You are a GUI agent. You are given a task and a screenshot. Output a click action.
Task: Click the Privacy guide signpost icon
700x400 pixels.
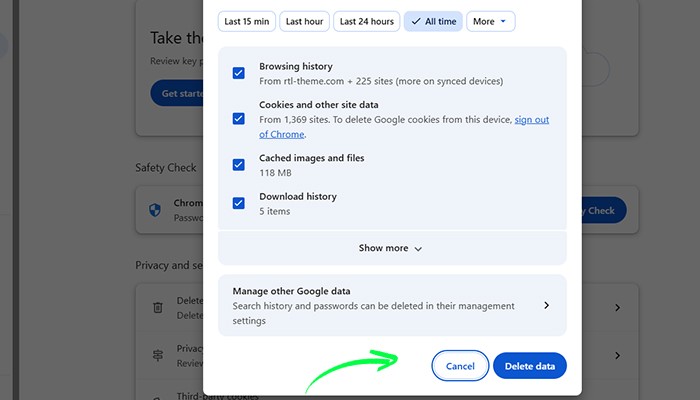(x=158, y=355)
